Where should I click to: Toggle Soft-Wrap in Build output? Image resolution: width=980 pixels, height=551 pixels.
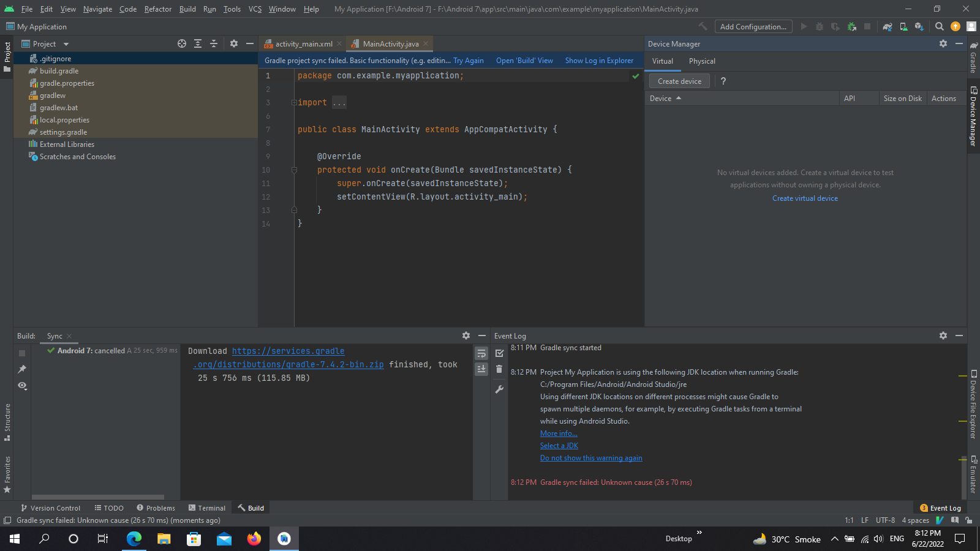[x=481, y=353]
